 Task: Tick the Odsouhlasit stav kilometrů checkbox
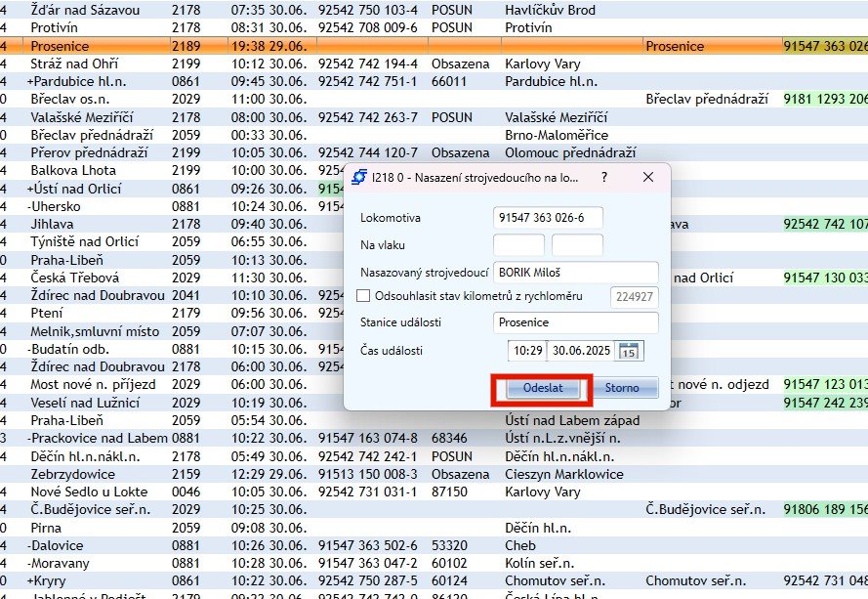[x=365, y=296]
